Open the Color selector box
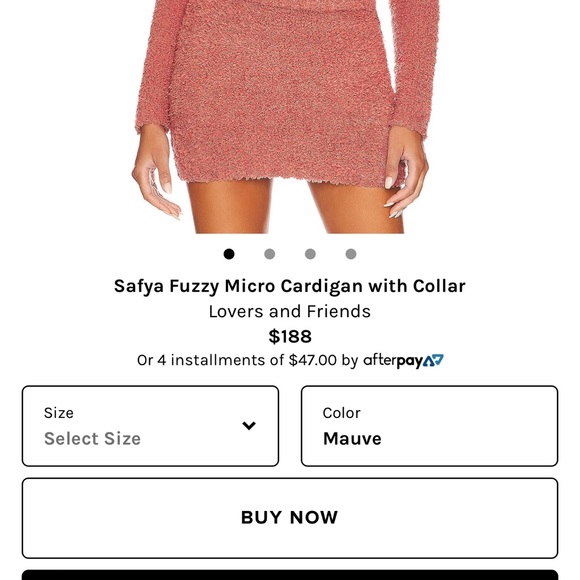580x580 pixels. tap(429, 426)
